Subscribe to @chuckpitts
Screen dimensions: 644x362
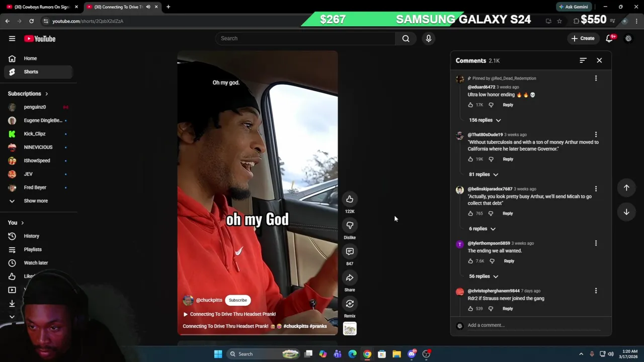[238, 300]
